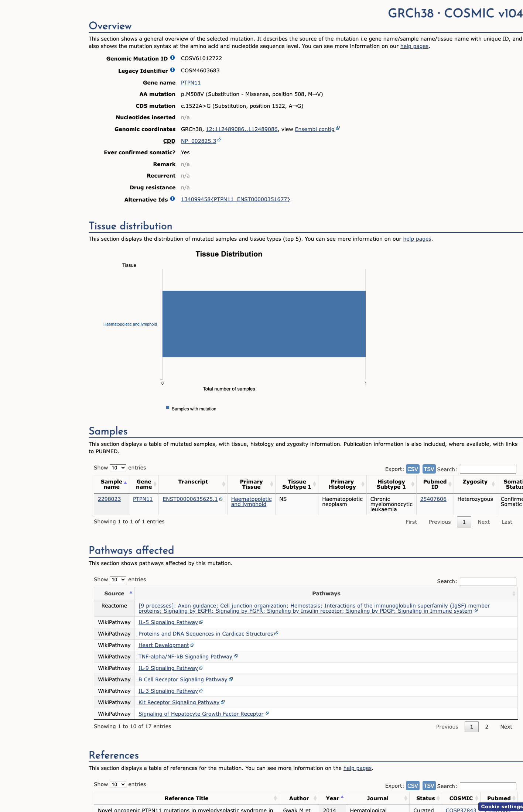Sort samples table by Sample name

click(x=112, y=484)
